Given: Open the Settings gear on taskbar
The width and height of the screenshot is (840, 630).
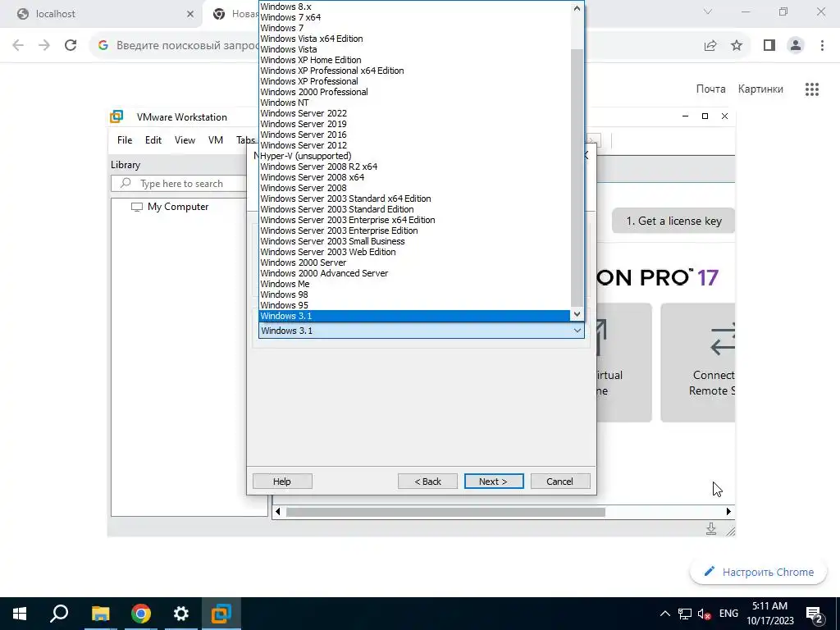Looking at the screenshot, I should 180,614.
